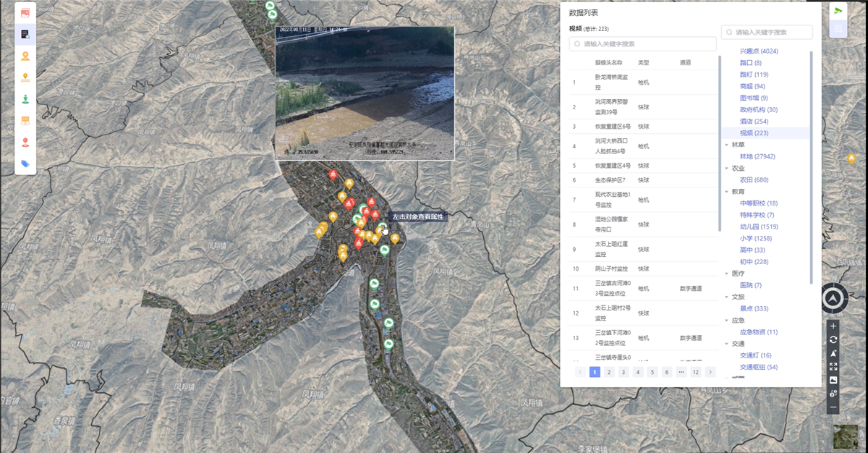Click the green figure marker icon in left toolbar
Viewport: 868px width, 453px height.
(25, 99)
